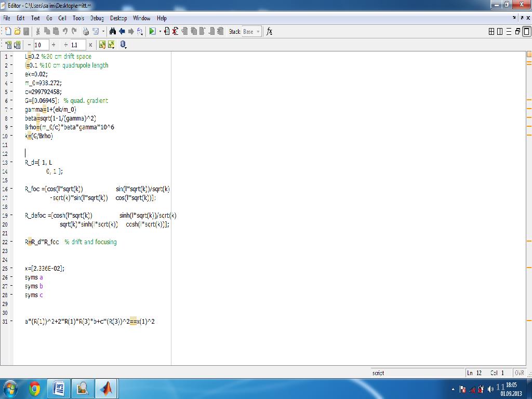Click the binoculars Find icon

tap(113, 32)
